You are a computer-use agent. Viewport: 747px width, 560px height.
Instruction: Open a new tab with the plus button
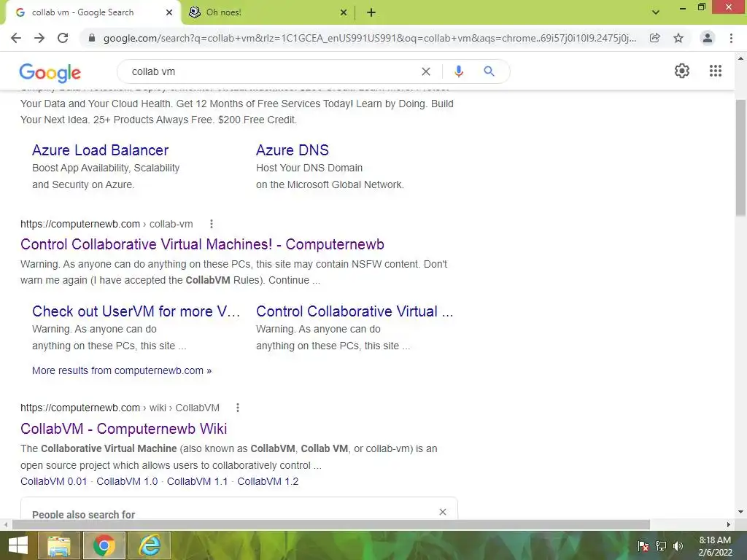pos(371,13)
